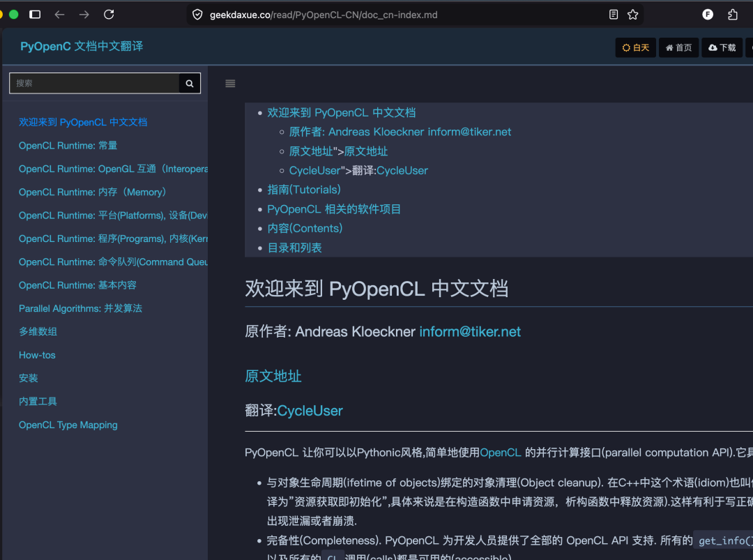Click the 欢迎来到 PyOpenCL 中文文档 main heading
Screen dimensions: 753x560
pos(376,289)
